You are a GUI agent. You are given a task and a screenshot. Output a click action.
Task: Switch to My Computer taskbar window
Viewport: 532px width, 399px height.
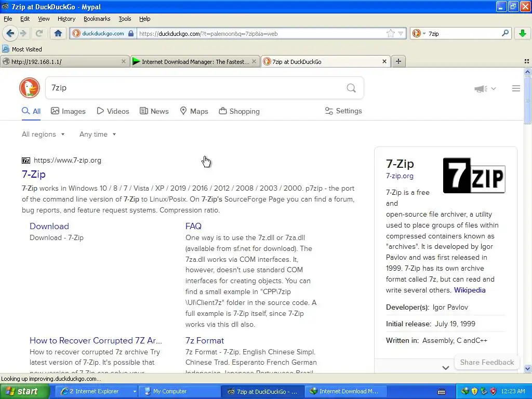coord(179,391)
